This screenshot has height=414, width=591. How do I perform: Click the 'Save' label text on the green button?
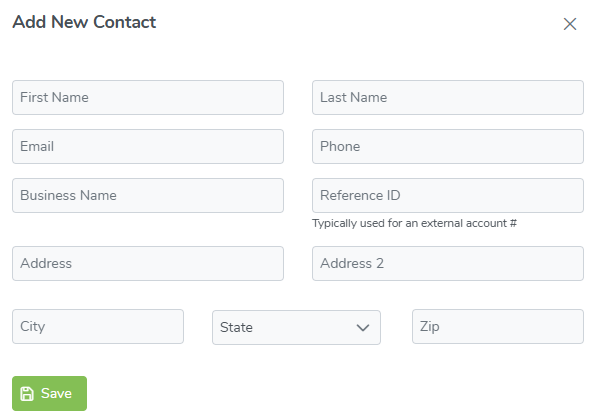pyautogui.click(x=56, y=393)
